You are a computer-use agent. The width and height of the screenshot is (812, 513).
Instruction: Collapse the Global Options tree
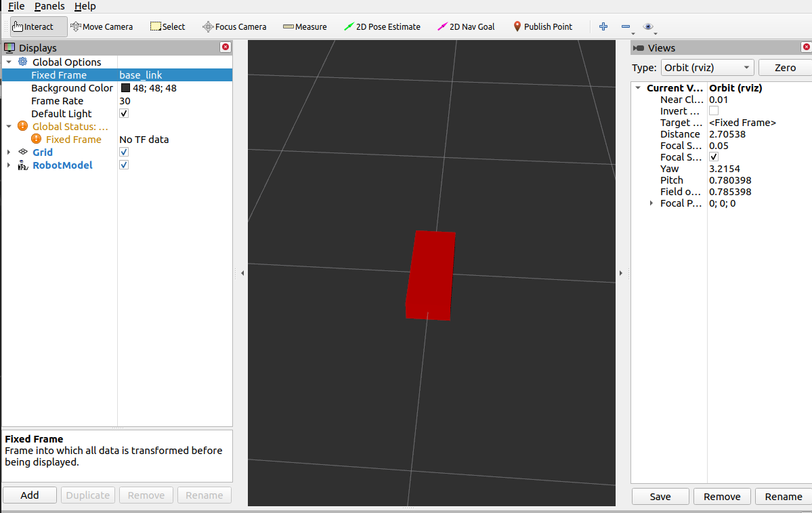click(9, 62)
